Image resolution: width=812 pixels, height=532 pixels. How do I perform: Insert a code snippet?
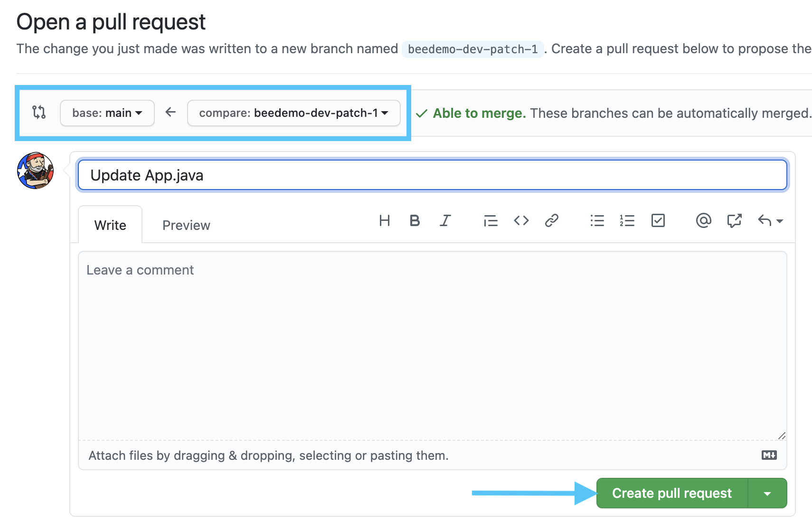521,220
